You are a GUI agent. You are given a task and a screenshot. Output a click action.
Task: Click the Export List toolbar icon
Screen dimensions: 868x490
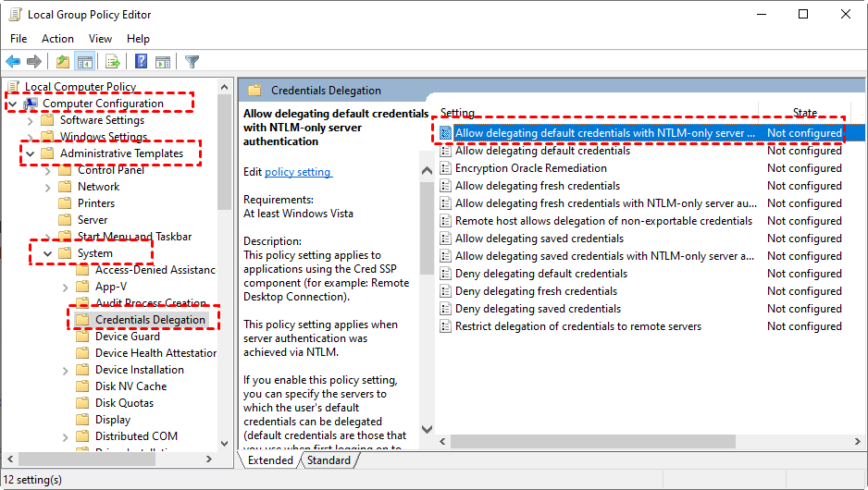pos(112,62)
